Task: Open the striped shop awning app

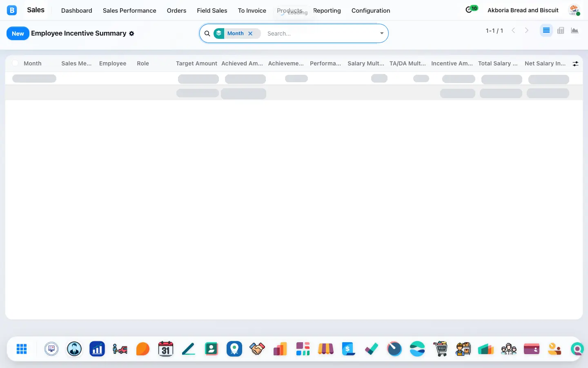Action: point(326,349)
